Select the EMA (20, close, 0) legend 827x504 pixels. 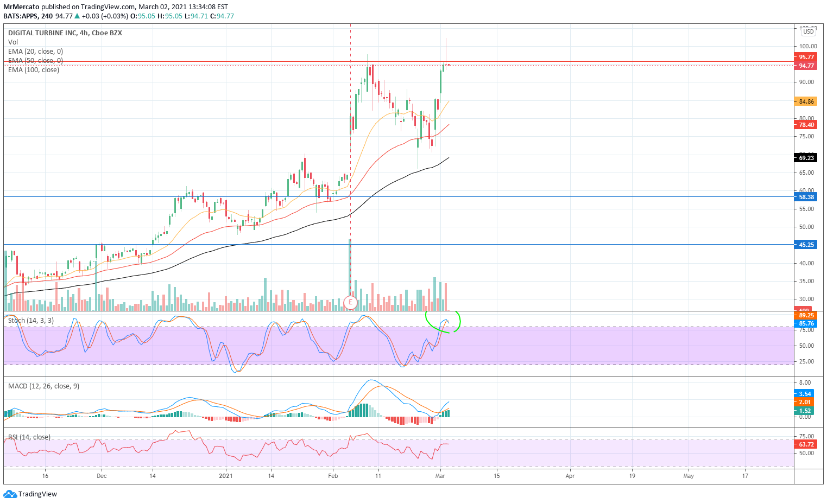click(35, 52)
